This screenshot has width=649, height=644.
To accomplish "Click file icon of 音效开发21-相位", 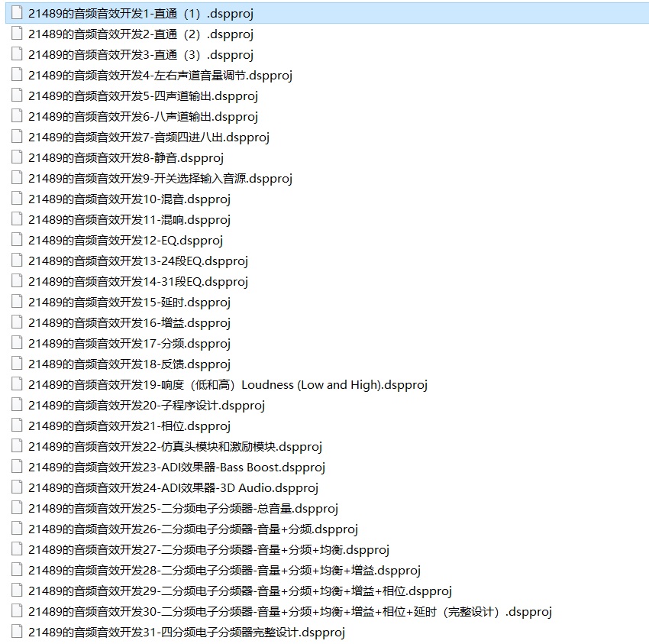I will point(17,426).
